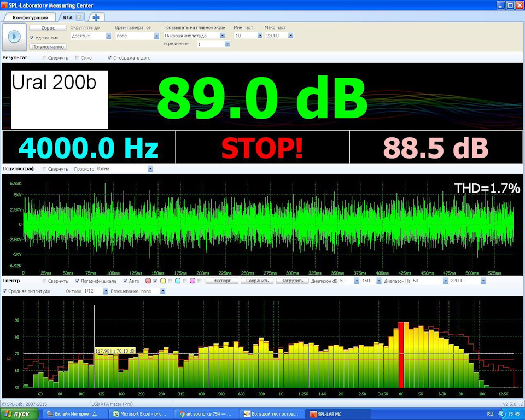Image resolution: width=525 pixels, height=420 pixels.
Task: Click the red 4K peak bar in spectrum
Action: (x=401, y=355)
